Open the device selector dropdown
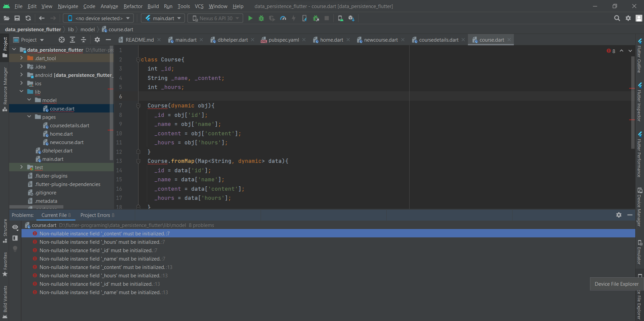644x321 pixels. point(98,18)
